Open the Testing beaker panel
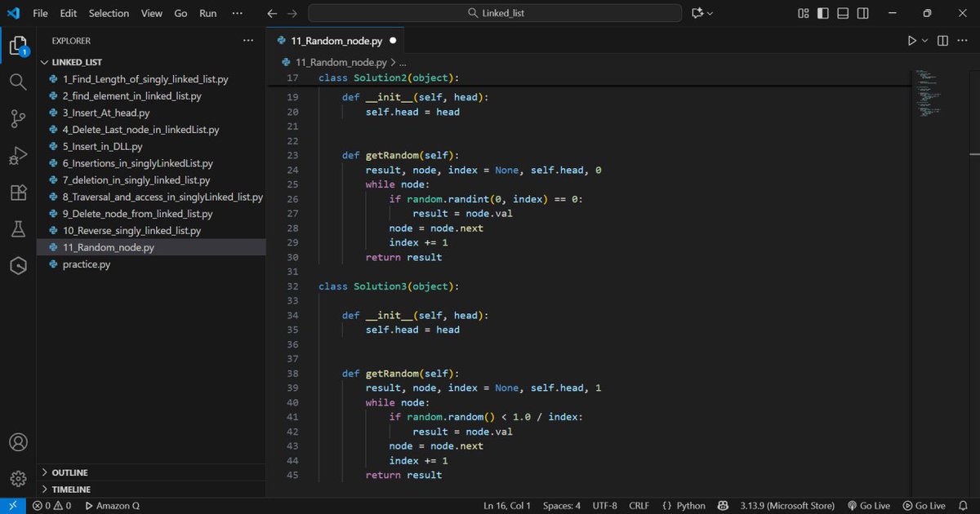Viewport: 980px width, 514px height. [x=18, y=229]
